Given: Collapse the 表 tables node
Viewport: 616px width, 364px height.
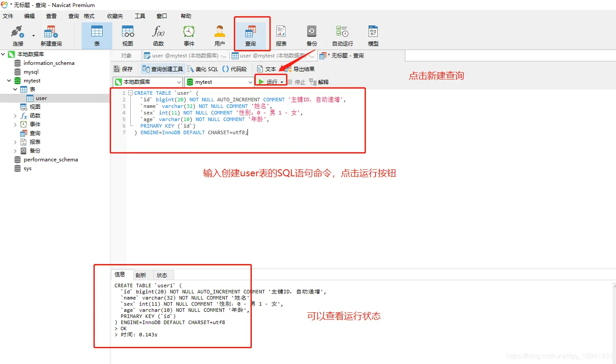Looking at the screenshot, I should tap(15, 89).
